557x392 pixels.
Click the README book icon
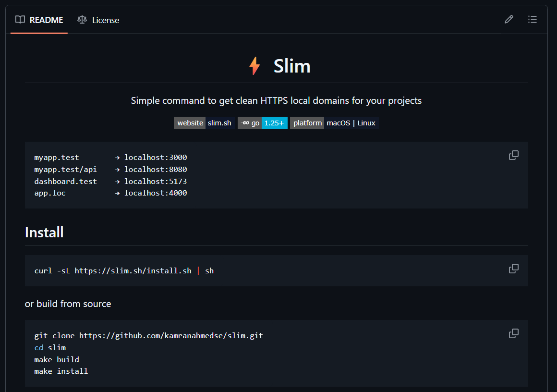[20, 20]
